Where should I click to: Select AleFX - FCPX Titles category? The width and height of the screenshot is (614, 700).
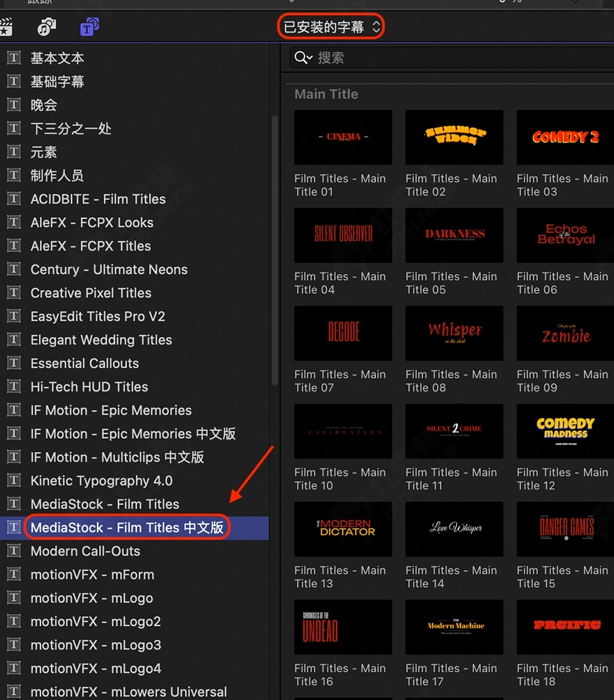[134, 246]
